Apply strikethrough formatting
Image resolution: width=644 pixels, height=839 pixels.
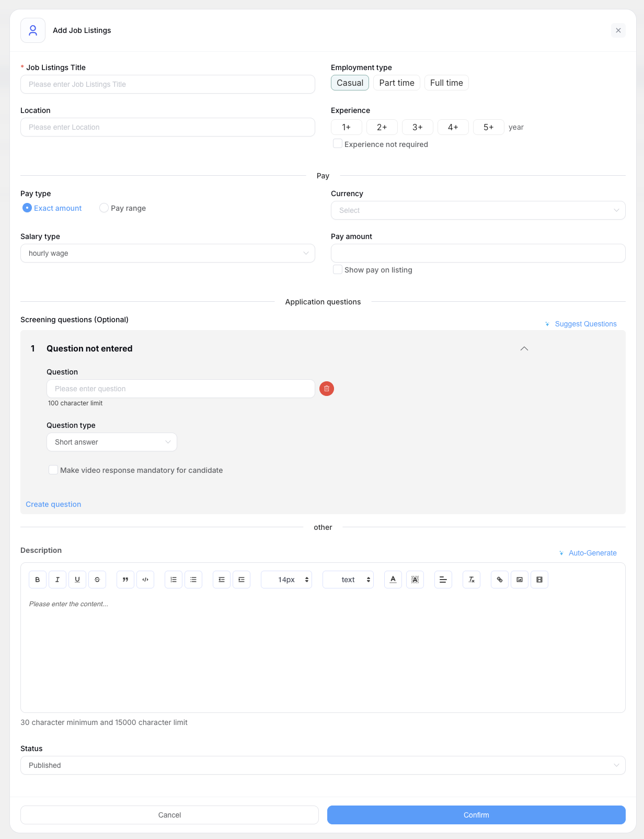click(x=97, y=580)
